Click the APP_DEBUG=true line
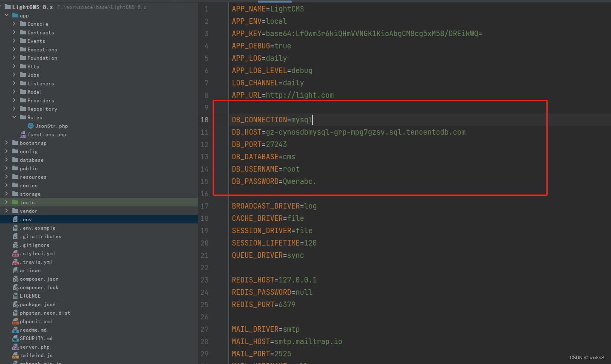 261,46
